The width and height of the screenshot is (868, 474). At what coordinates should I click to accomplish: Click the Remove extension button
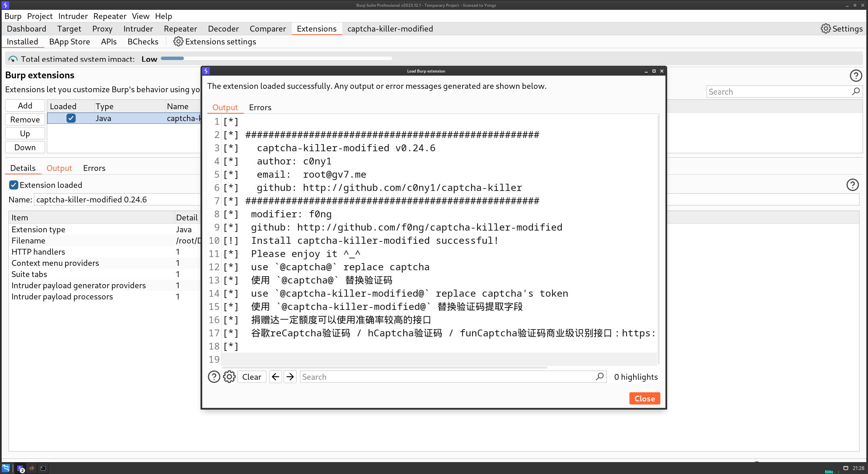click(25, 120)
